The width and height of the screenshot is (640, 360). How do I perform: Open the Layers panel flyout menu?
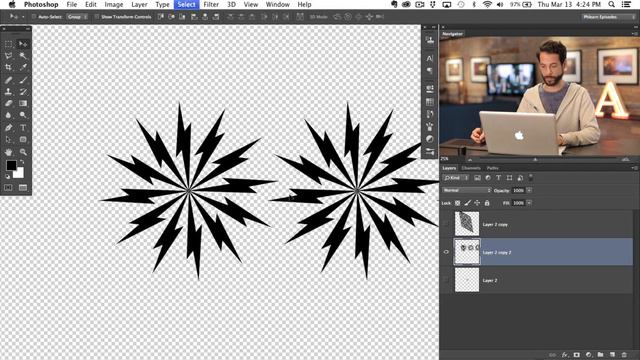tap(635, 168)
